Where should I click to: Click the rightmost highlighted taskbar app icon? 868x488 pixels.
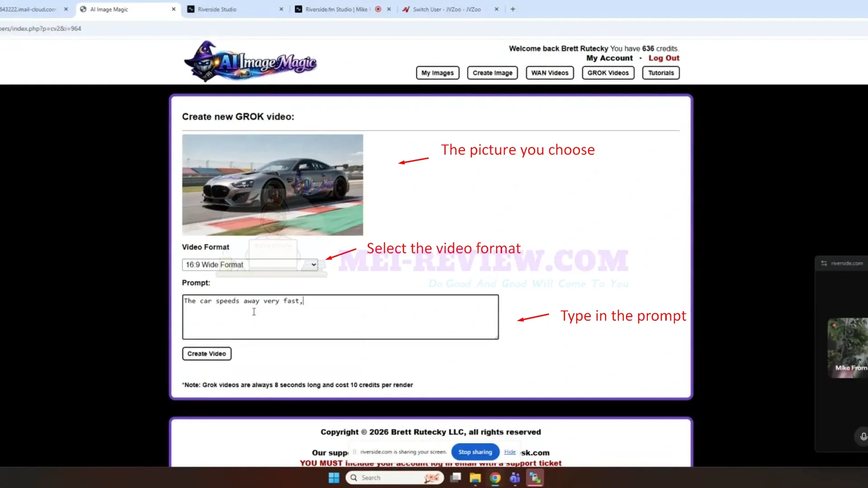click(x=535, y=478)
